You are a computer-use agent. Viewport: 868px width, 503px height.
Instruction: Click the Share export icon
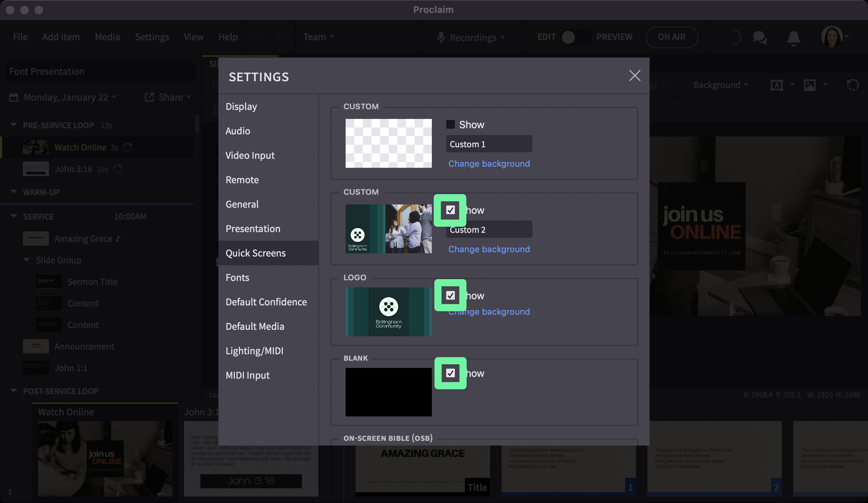click(149, 97)
